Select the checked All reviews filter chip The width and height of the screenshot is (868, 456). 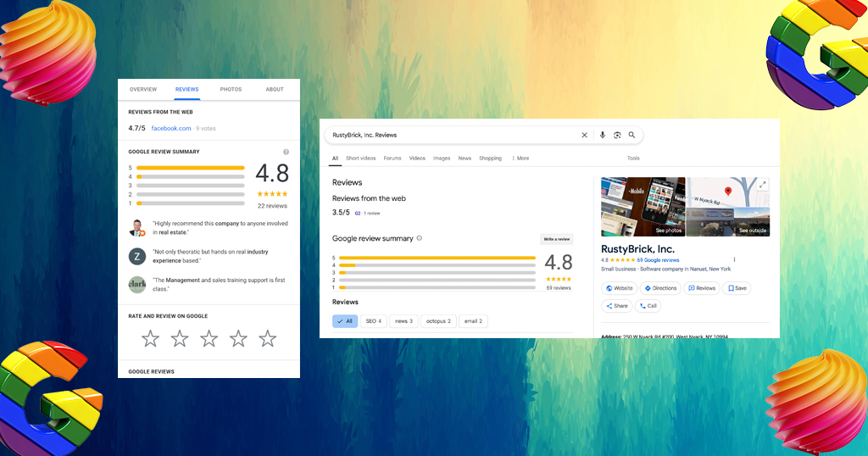(345, 321)
